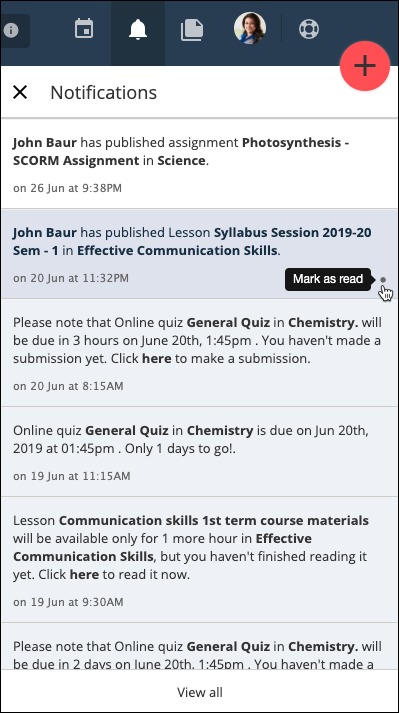
Task: Click View all notifications
Action: [x=200, y=692]
